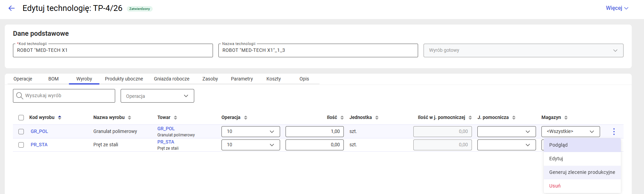This screenshot has width=644, height=194.
Task: Sort by Ilość w j. pomocniczej arrows
Action: 470,117
